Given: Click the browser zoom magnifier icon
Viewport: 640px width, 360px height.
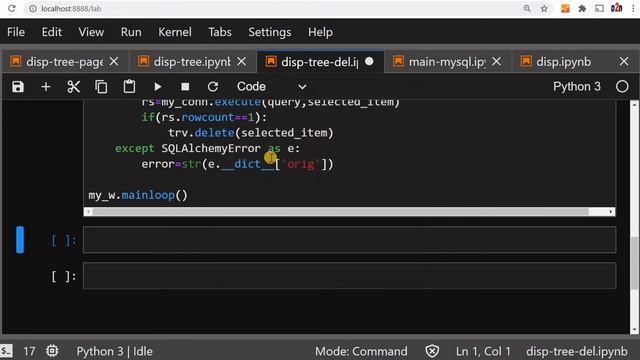Looking at the screenshot, I should point(527,8).
